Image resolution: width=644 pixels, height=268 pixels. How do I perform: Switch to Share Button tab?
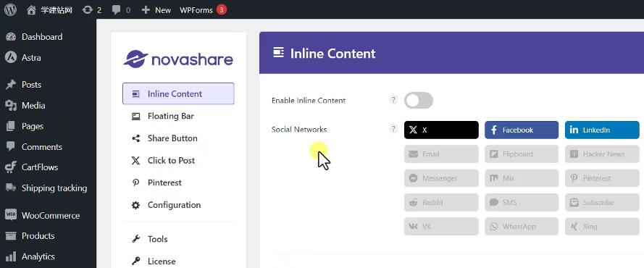(178, 138)
